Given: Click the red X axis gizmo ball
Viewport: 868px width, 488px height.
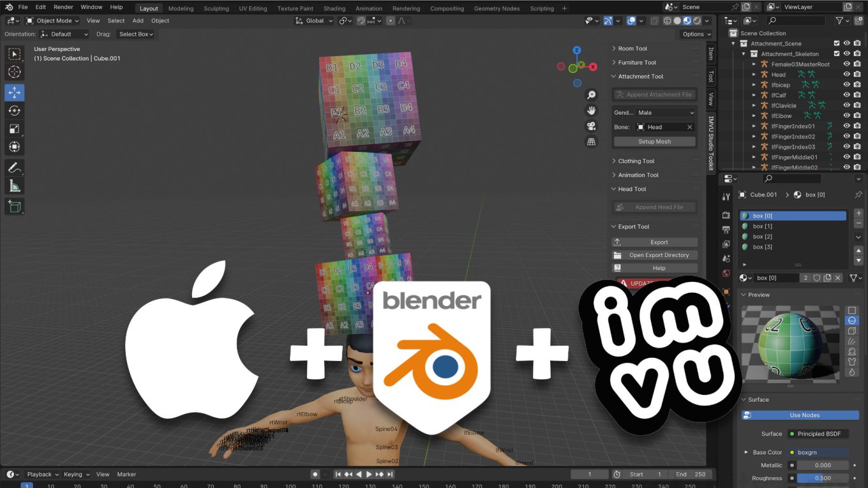Looking at the screenshot, I should tap(593, 66).
